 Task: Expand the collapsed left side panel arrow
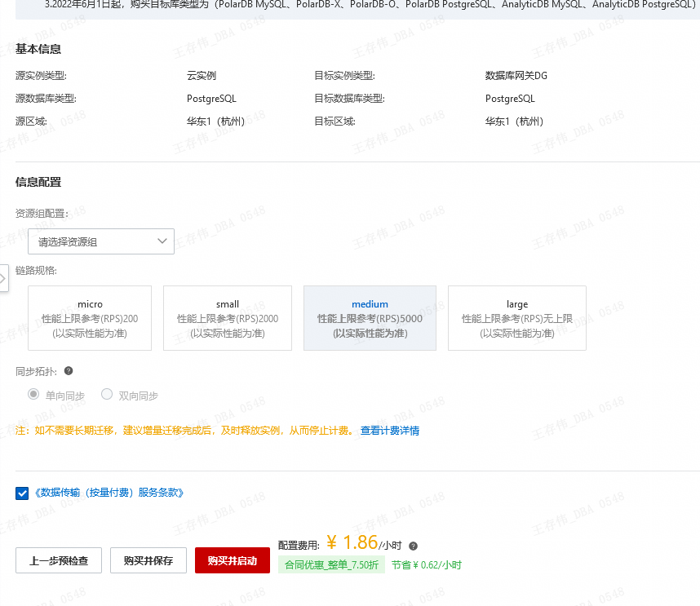(x=3, y=278)
